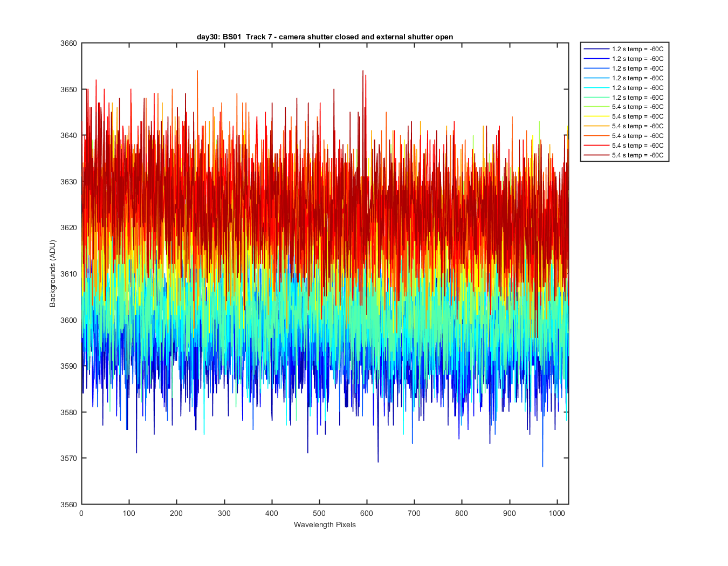Click the y-axis tick label 3600
Screen dimensions: 728x566
70,320
